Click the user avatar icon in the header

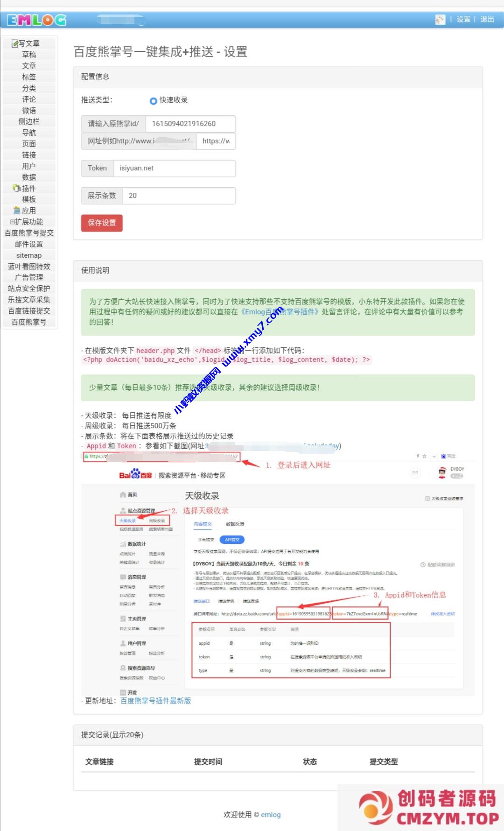(440, 20)
